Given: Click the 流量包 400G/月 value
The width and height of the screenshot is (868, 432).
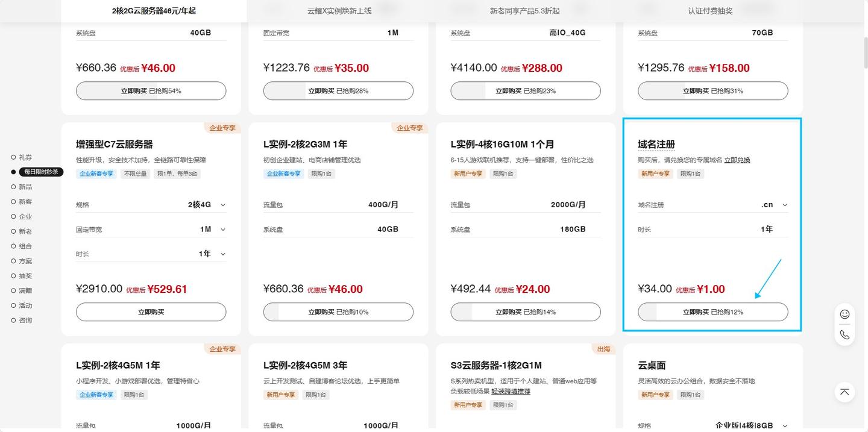Looking at the screenshot, I should (x=383, y=205).
